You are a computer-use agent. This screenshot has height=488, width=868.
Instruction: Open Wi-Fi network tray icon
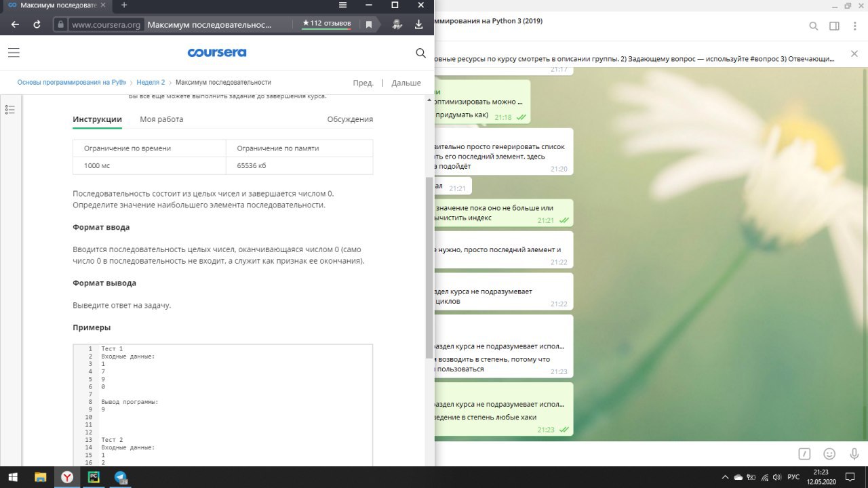[764, 477]
